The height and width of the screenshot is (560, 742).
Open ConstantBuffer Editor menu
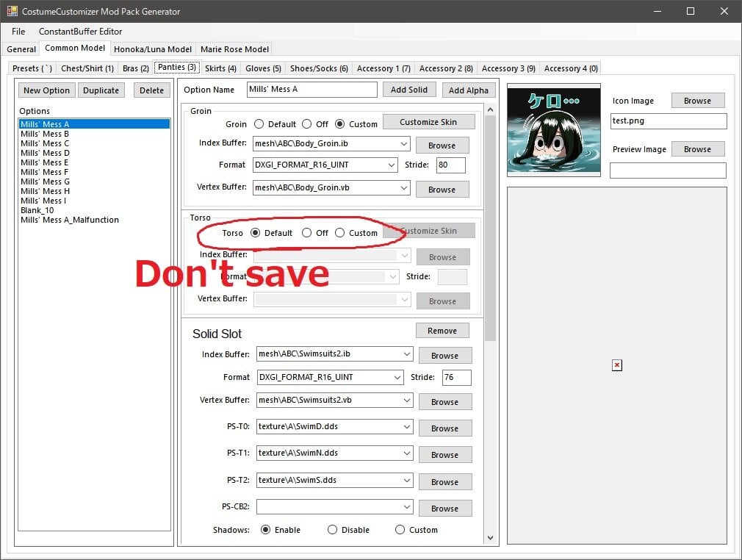point(81,32)
